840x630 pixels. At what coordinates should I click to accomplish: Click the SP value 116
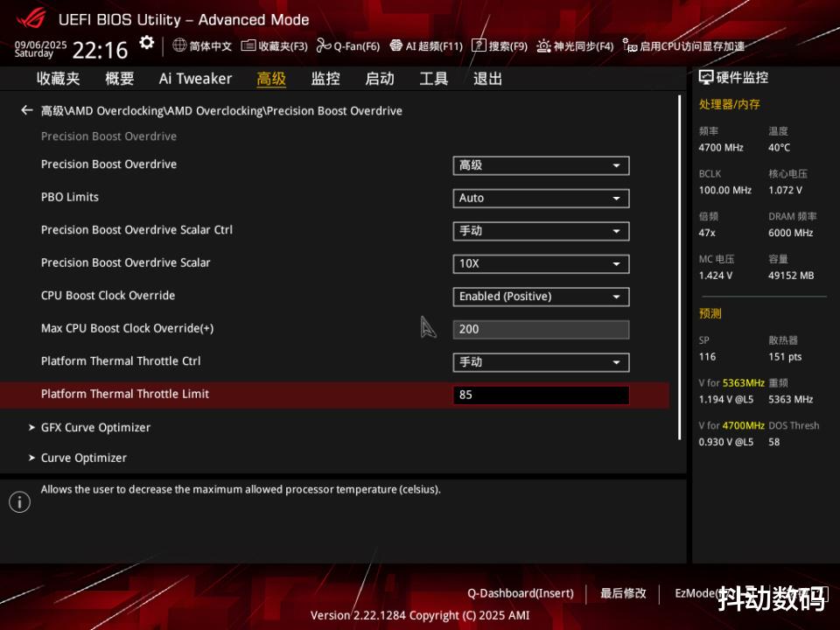pos(707,357)
